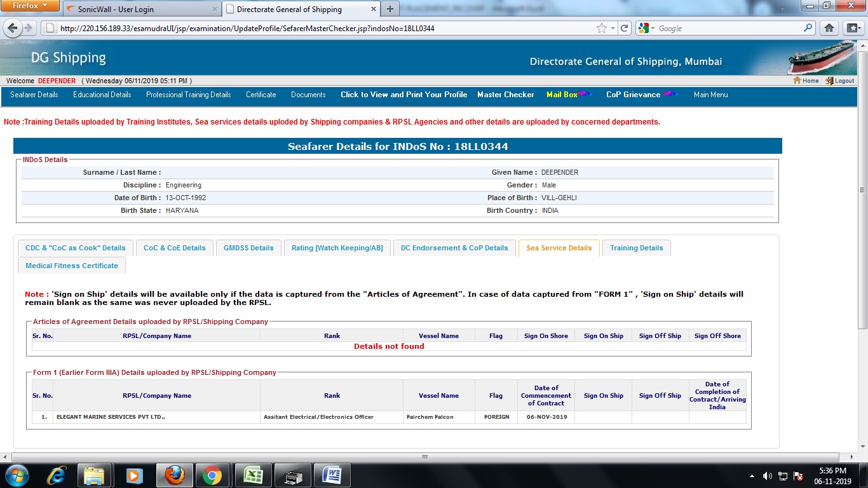
Task: Click the Logout link
Action: (x=840, y=81)
